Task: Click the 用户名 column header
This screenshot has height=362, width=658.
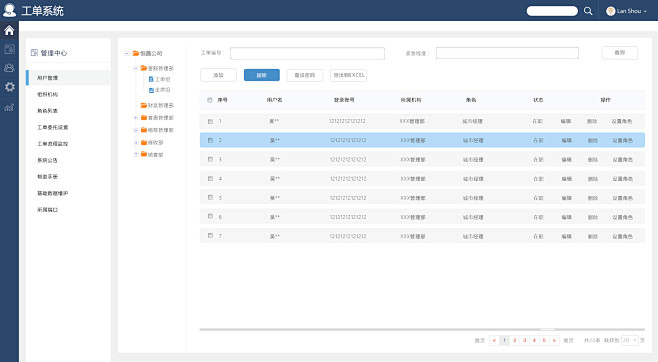Action: (274, 100)
